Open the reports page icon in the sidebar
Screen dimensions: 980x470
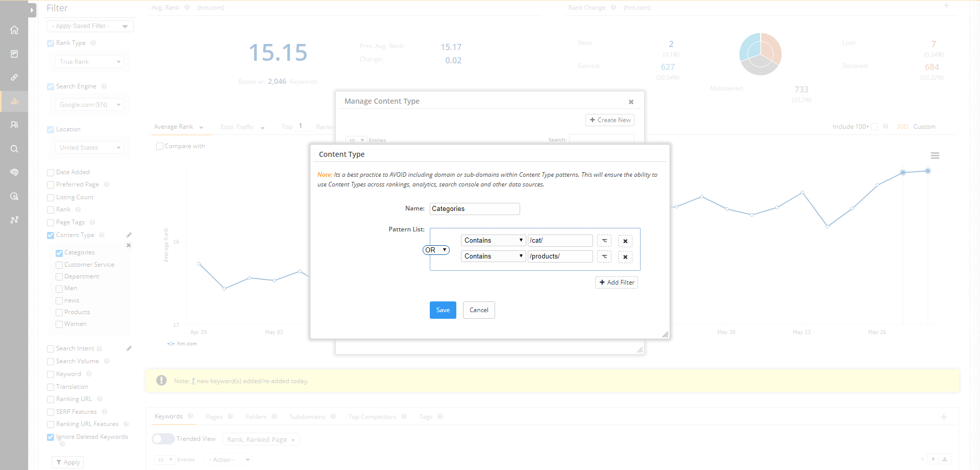point(14,54)
